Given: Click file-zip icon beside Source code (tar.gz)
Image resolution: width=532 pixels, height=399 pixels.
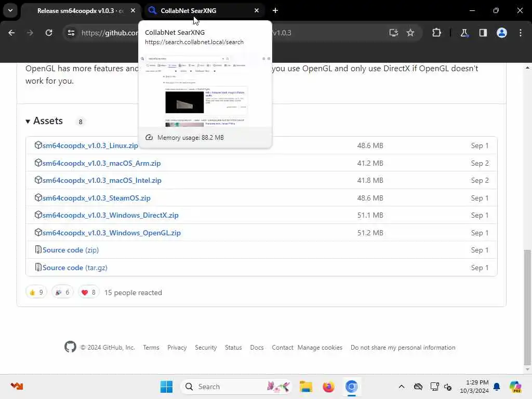Looking at the screenshot, I should tap(38, 268).
